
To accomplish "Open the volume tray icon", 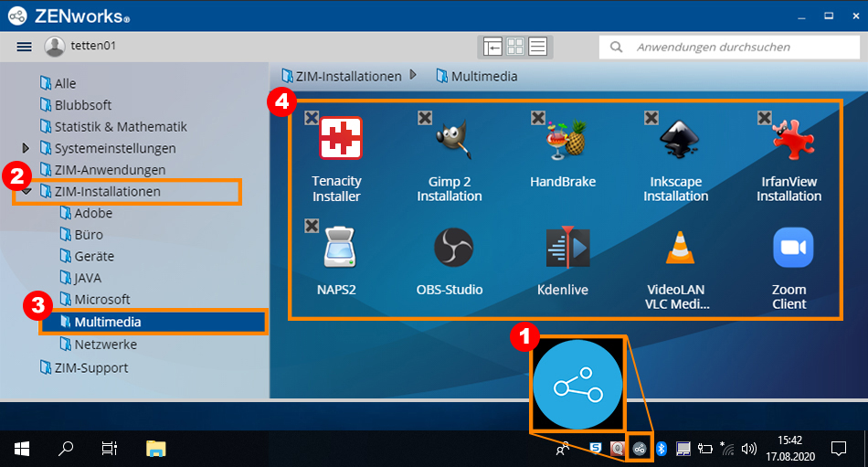I will (x=749, y=449).
